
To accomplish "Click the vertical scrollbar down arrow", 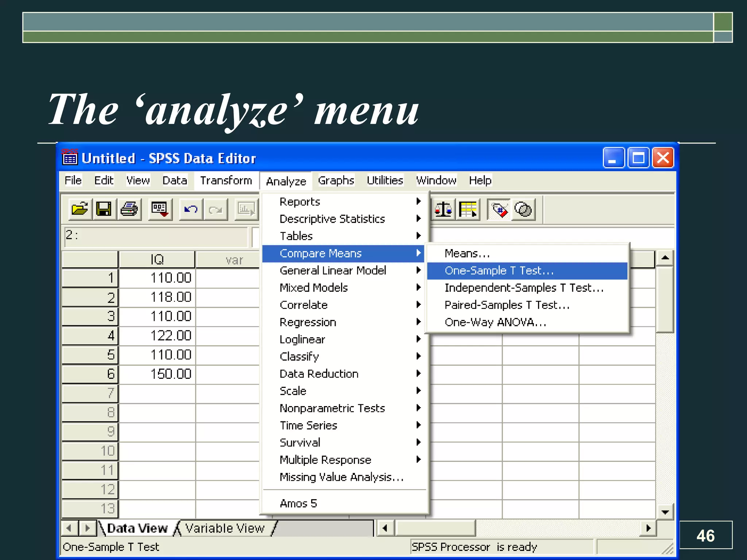I will [x=665, y=512].
